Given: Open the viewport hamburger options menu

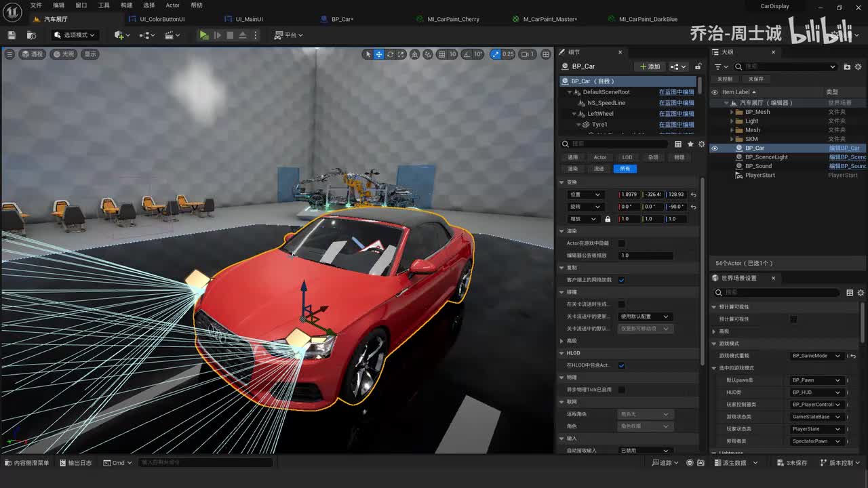Looking at the screenshot, I should [9, 54].
